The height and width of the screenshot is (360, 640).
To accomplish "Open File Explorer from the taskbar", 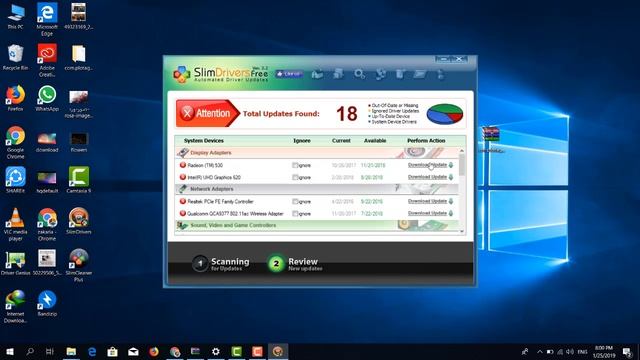I will [x=71, y=351].
